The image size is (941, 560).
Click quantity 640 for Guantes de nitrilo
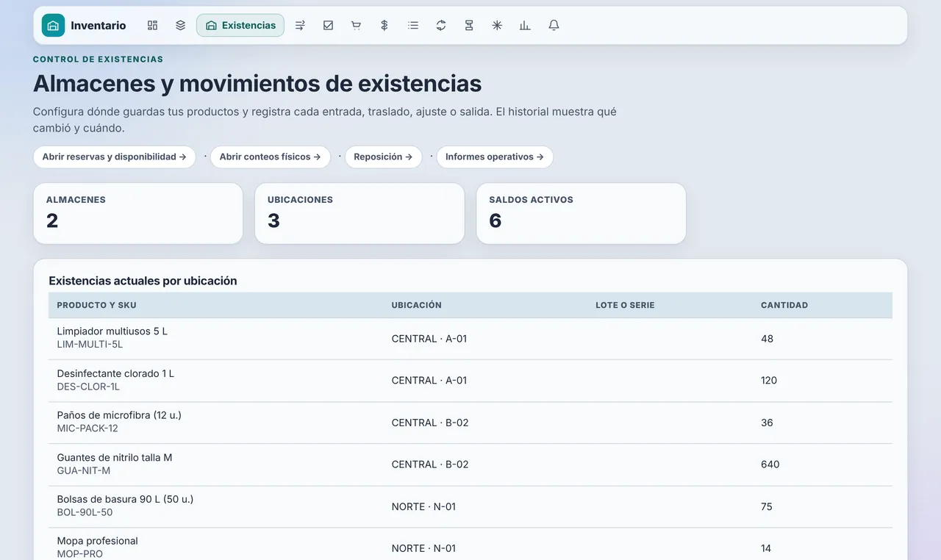pos(770,464)
